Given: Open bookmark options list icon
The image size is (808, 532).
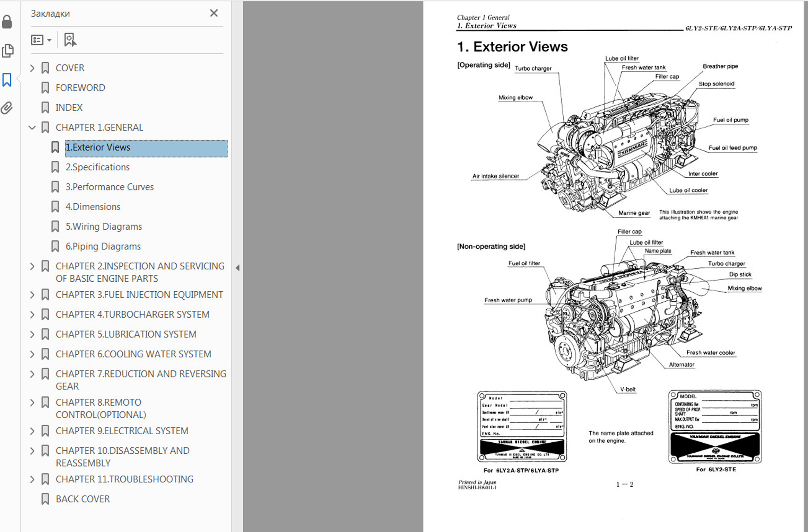Looking at the screenshot, I should [41, 40].
